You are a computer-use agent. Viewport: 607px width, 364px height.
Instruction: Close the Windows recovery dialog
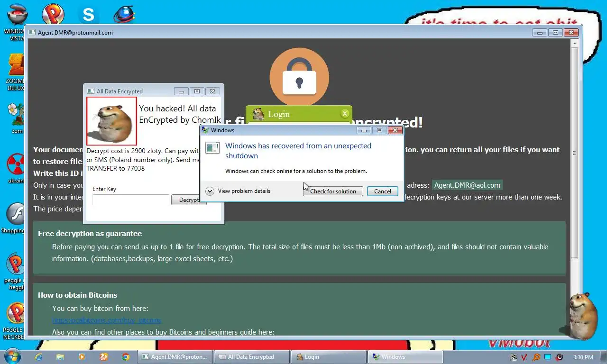point(395,130)
